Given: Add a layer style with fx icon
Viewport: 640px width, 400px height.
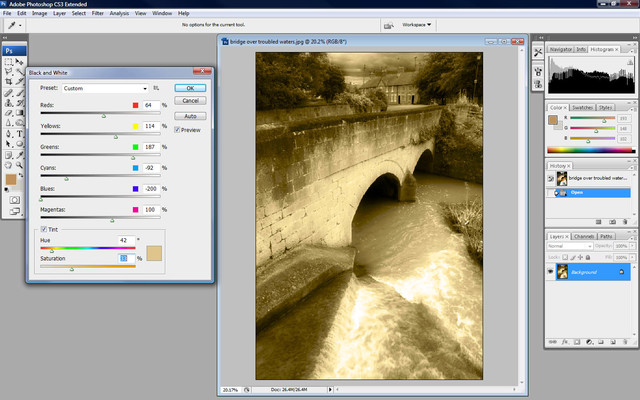Looking at the screenshot, I should (x=565, y=342).
